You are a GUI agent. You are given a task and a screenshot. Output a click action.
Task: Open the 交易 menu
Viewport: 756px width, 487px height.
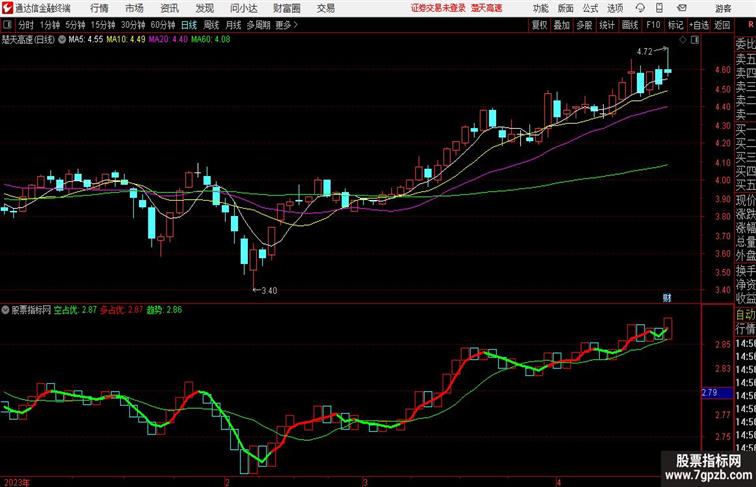point(326,8)
